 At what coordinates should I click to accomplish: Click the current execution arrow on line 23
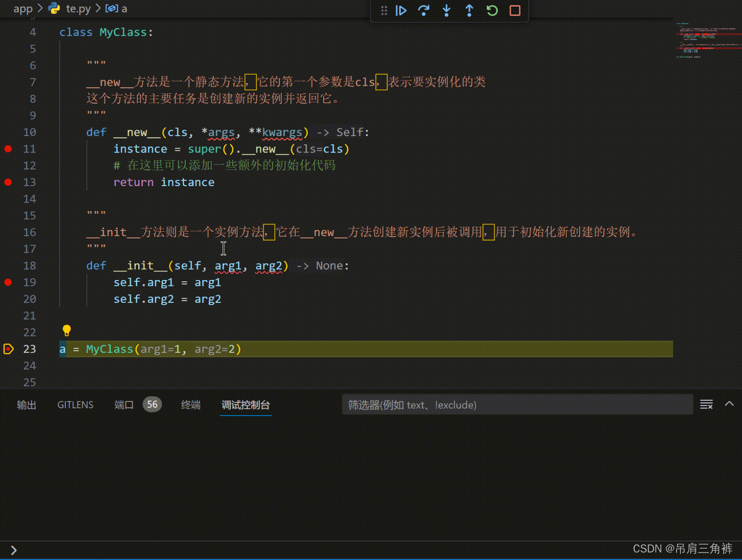8,349
